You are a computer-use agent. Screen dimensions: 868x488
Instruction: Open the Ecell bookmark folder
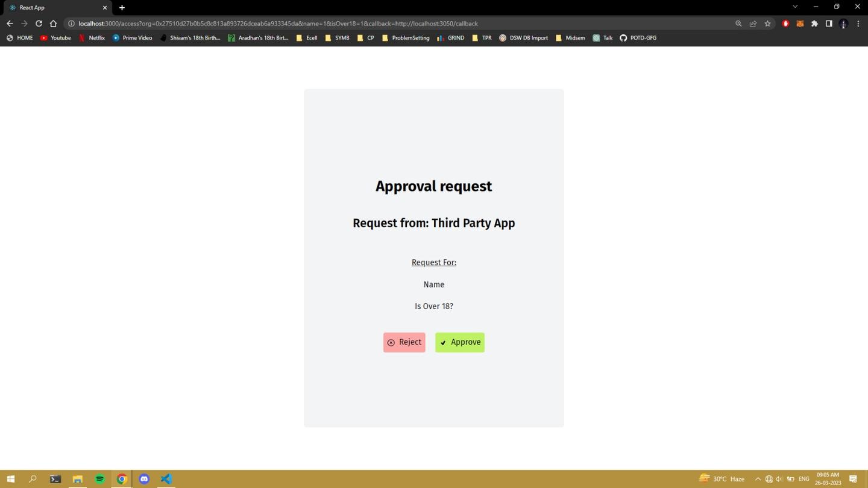click(306, 37)
